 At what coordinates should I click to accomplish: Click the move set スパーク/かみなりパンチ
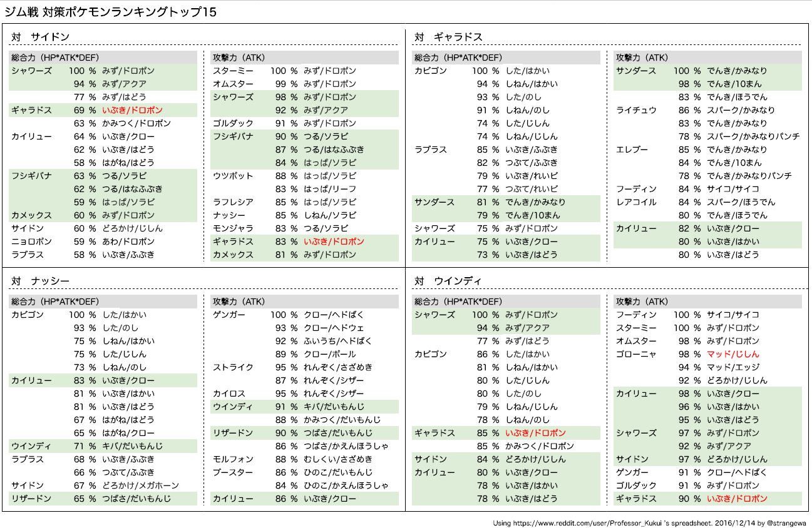(x=753, y=136)
